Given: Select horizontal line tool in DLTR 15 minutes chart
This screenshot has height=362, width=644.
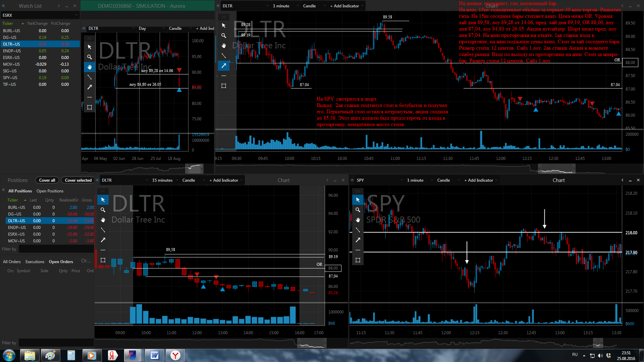Looking at the screenshot, I should point(103,250).
